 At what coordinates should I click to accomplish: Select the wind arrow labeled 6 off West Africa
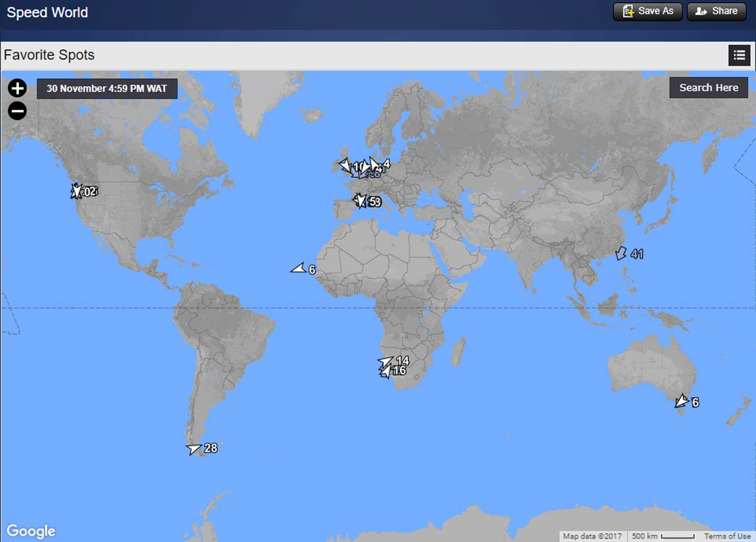click(298, 269)
